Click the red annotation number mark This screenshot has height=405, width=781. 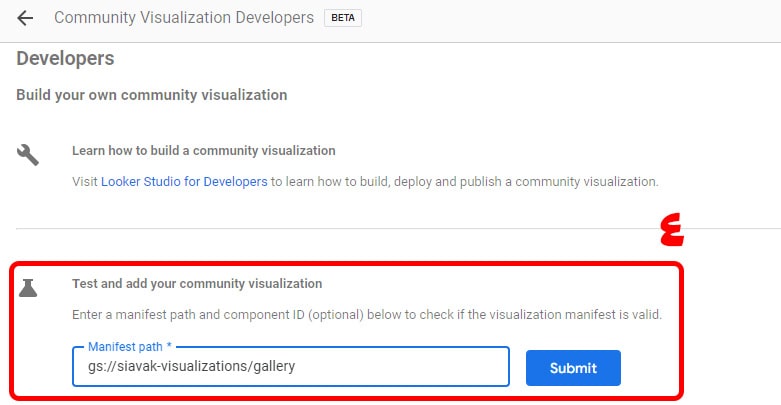(x=670, y=232)
